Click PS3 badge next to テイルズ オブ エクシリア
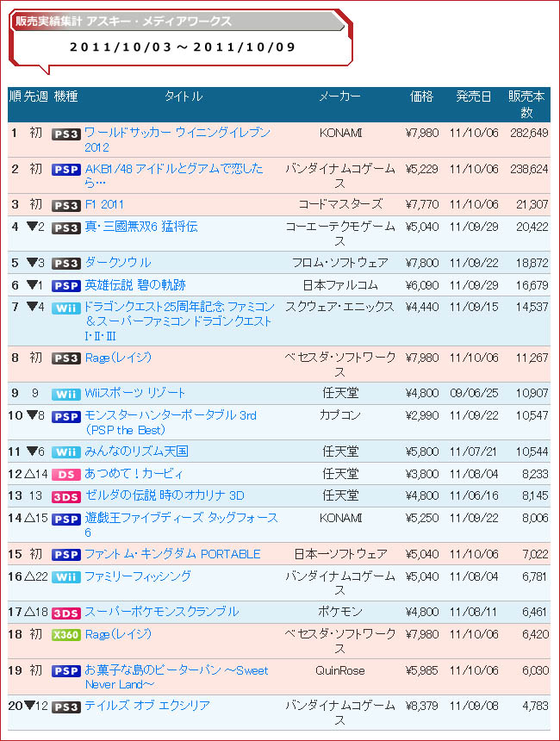Viewport: 560px width, 741px height. [66, 707]
